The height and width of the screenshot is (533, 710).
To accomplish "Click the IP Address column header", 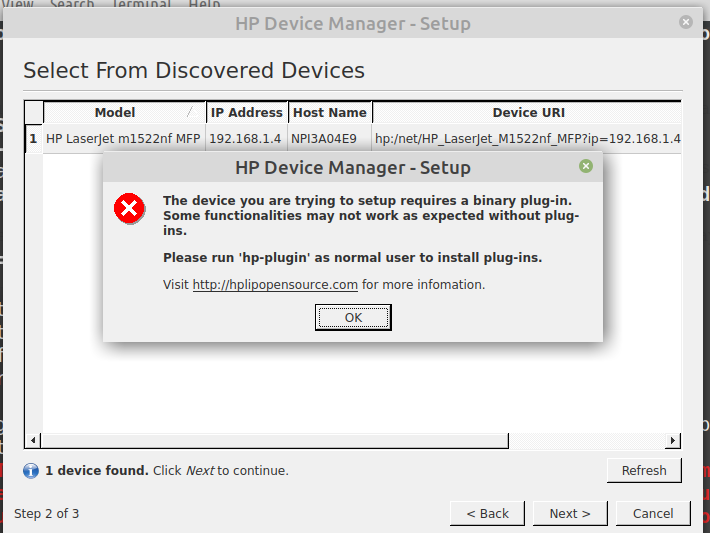I will (247, 113).
